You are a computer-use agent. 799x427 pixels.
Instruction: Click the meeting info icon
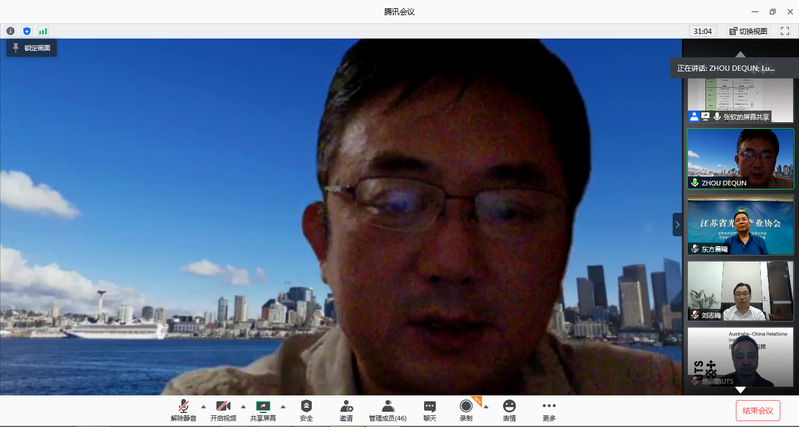click(x=11, y=31)
